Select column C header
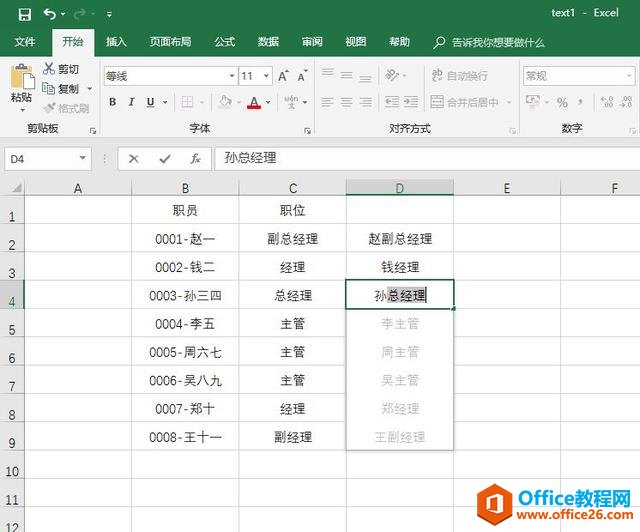The width and height of the screenshot is (640, 532). tap(293, 188)
